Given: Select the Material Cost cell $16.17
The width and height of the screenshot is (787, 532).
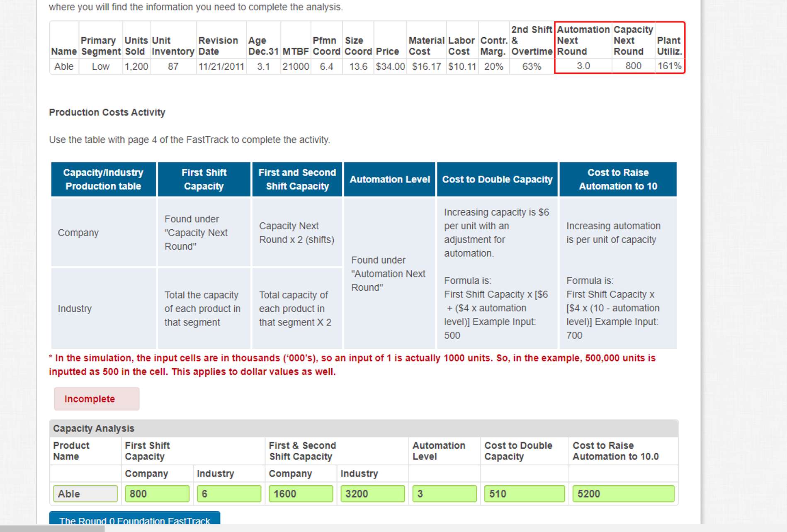Looking at the screenshot, I should [426, 66].
